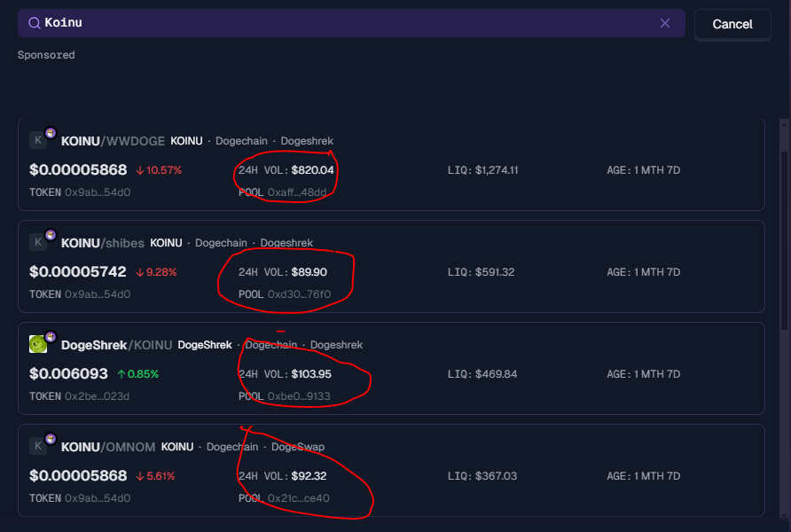This screenshot has width=791, height=532.
Task: Click the Dogechain badge on DogeShrek icon
Action: click(51, 336)
